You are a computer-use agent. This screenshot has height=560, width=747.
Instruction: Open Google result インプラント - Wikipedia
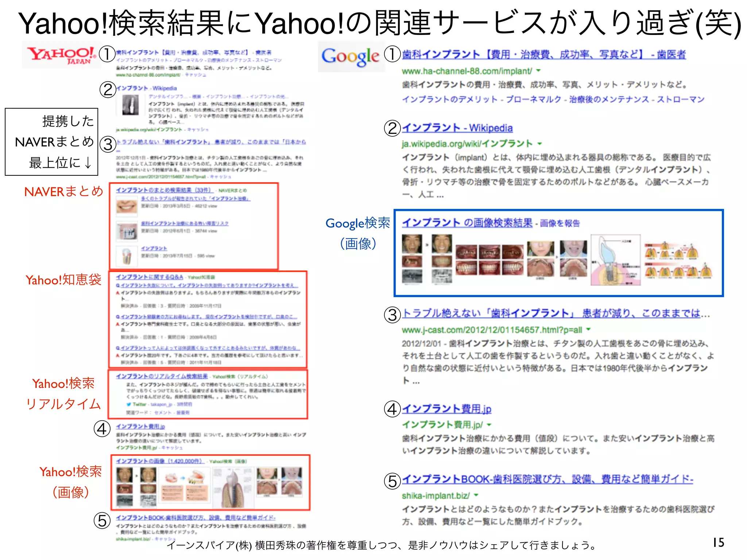coord(457,128)
